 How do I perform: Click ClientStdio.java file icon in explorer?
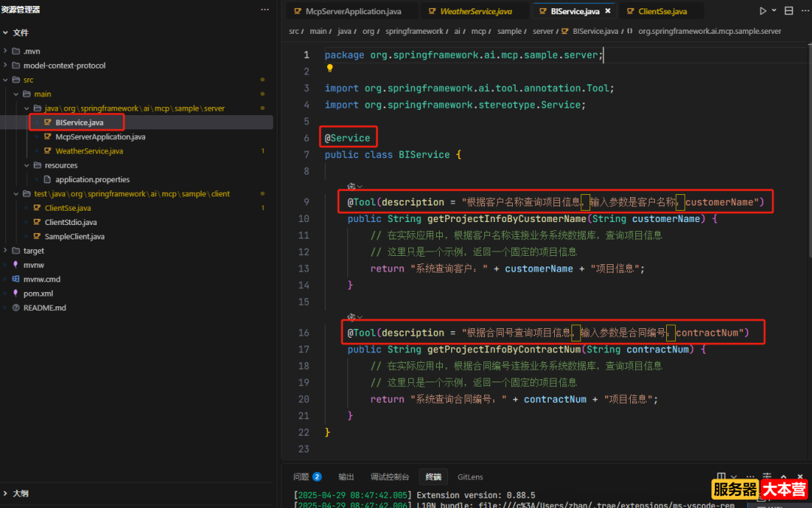point(37,222)
